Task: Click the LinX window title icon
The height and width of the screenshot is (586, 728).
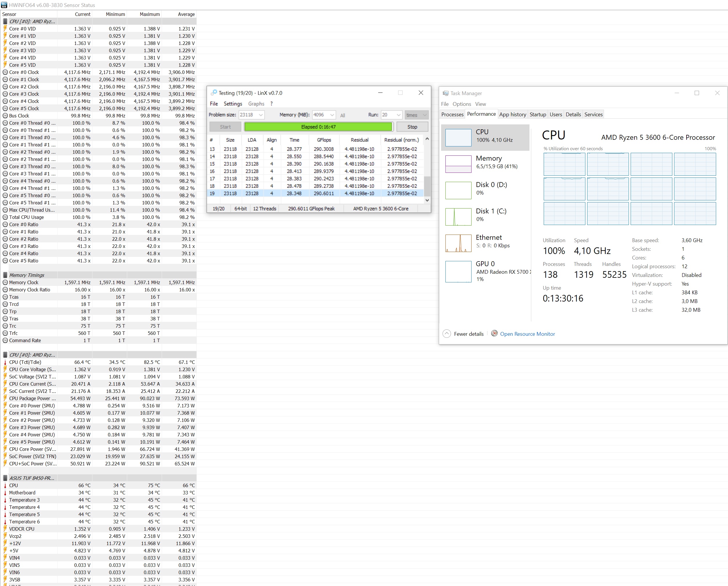Action: (x=214, y=93)
